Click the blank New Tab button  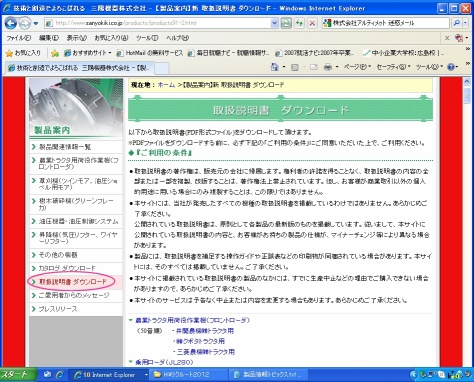coord(162,68)
